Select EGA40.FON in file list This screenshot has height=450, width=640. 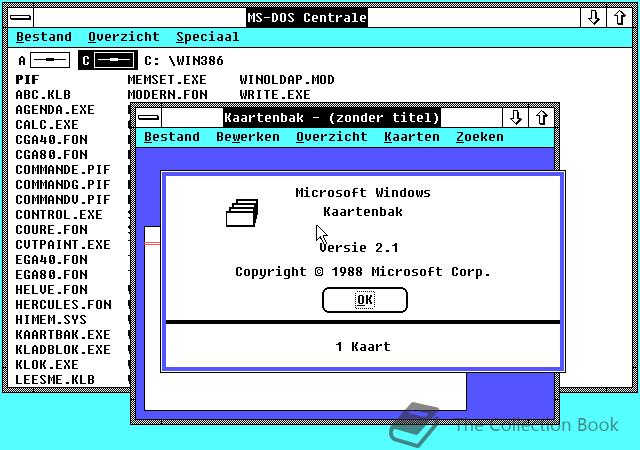point(51,260)
